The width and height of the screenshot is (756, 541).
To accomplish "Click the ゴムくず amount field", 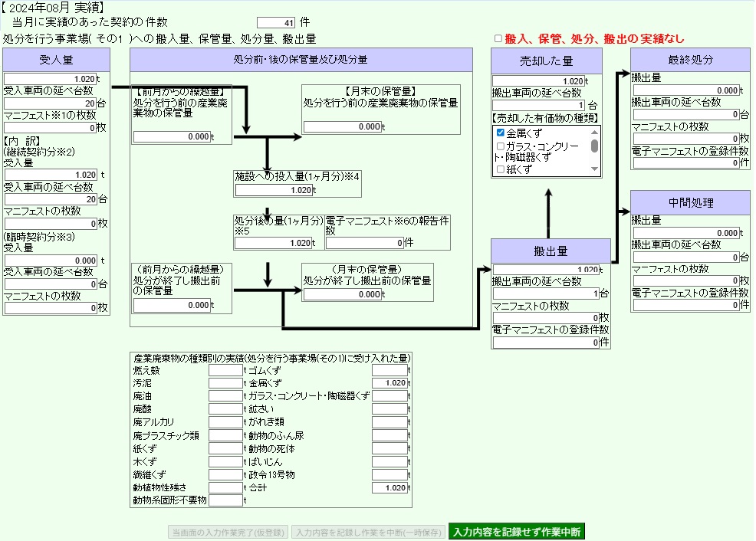I will point(390,370).
